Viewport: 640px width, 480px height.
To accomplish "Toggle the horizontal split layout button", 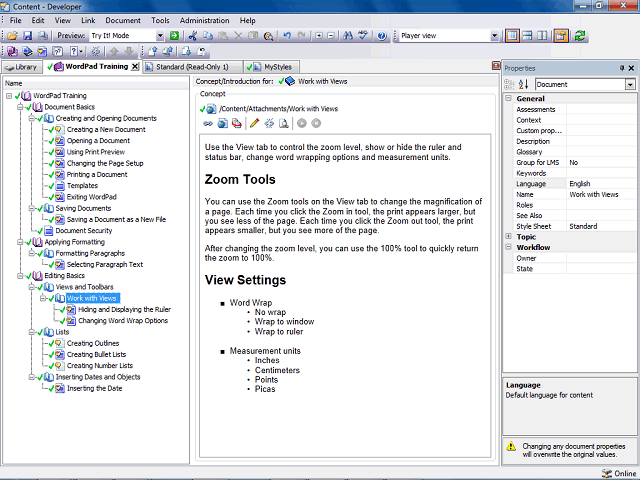I will [x=527, y=36].
